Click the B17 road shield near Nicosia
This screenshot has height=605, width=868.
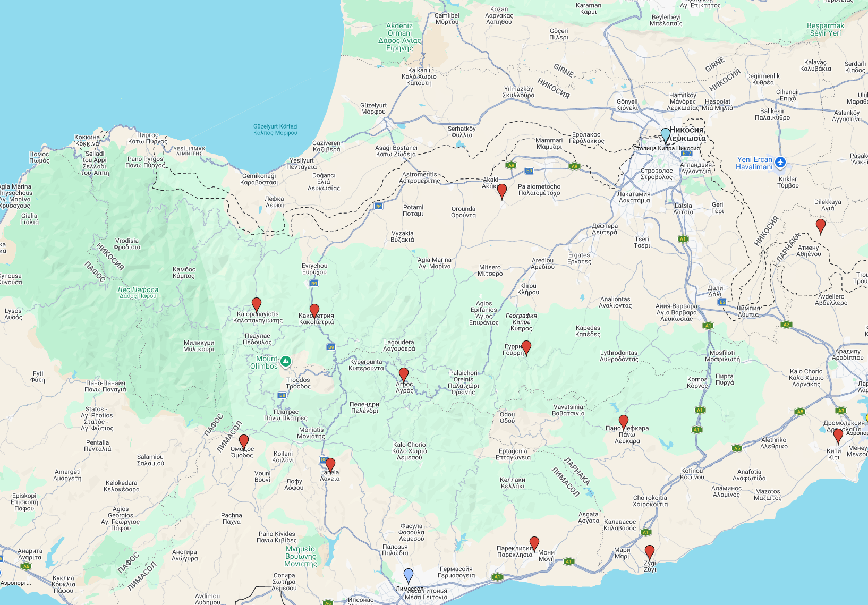click(x=687, y=154)
